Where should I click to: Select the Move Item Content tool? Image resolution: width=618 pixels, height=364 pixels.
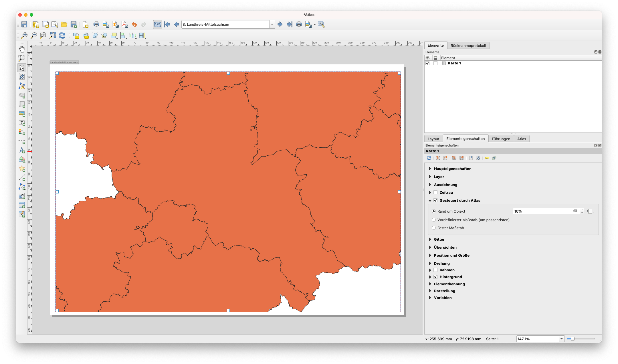(x=22, y=77)
